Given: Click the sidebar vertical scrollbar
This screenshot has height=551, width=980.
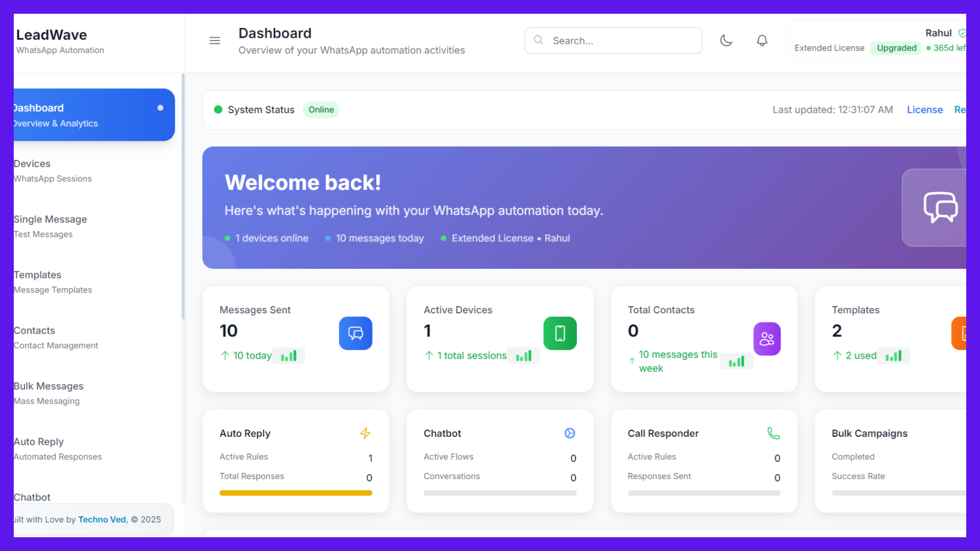Looking at the screenshot, I should [183, 196].
